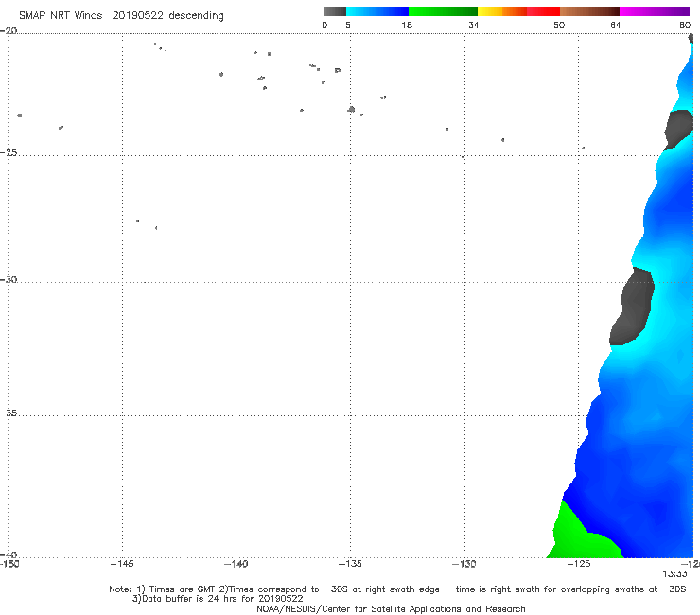Click the latitude label '-25'
This screenshot has height=615, width=700.
(x=9, y=152)
